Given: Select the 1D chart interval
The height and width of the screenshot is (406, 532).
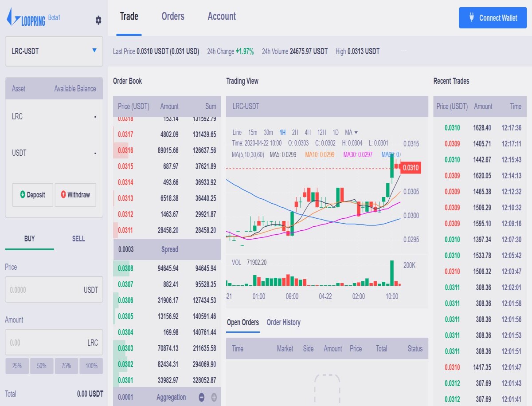Looking at the screenshot, I should coord(336,132).
